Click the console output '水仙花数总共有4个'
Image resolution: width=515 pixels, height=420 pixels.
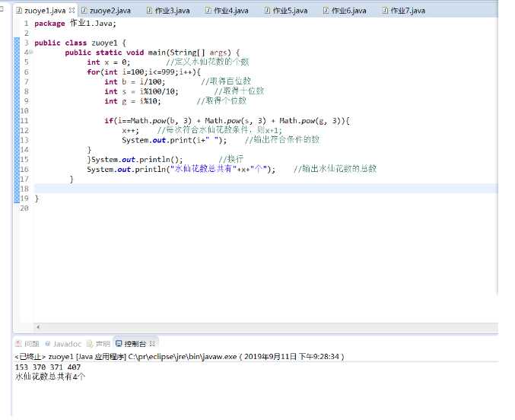[50, 377]
